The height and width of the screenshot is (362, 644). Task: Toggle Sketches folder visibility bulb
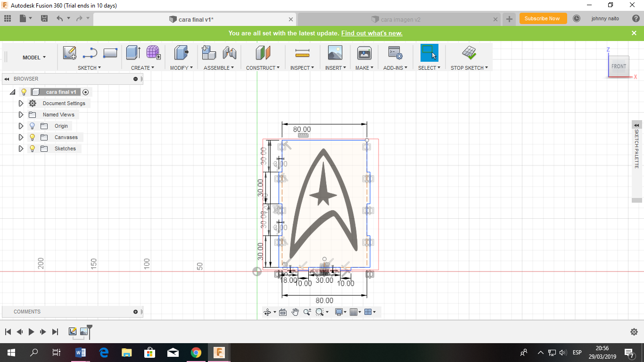[32, 148]
